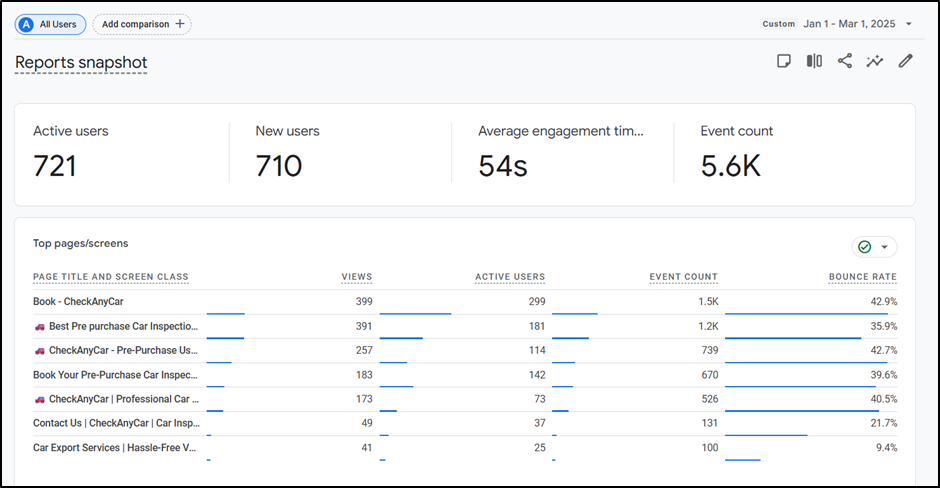940x488 pixels.
Task: Sort by Views column header
Action: [356, 277]
